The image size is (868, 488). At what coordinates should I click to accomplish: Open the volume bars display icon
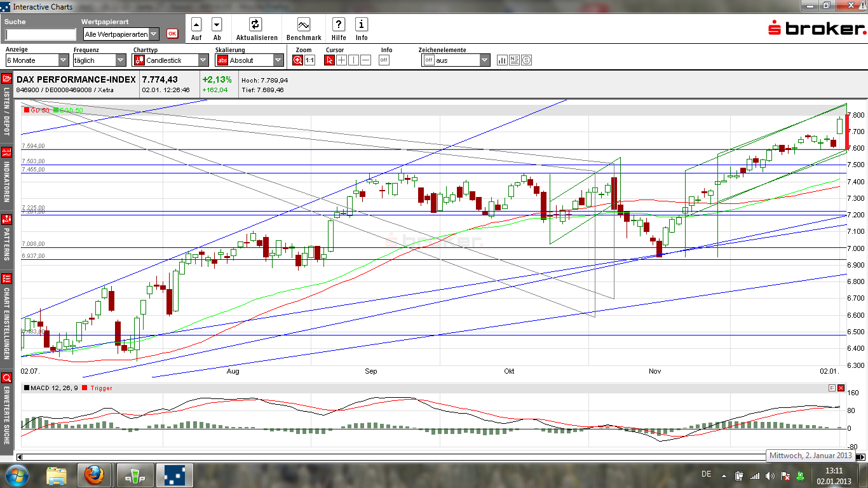pos(501,60)
